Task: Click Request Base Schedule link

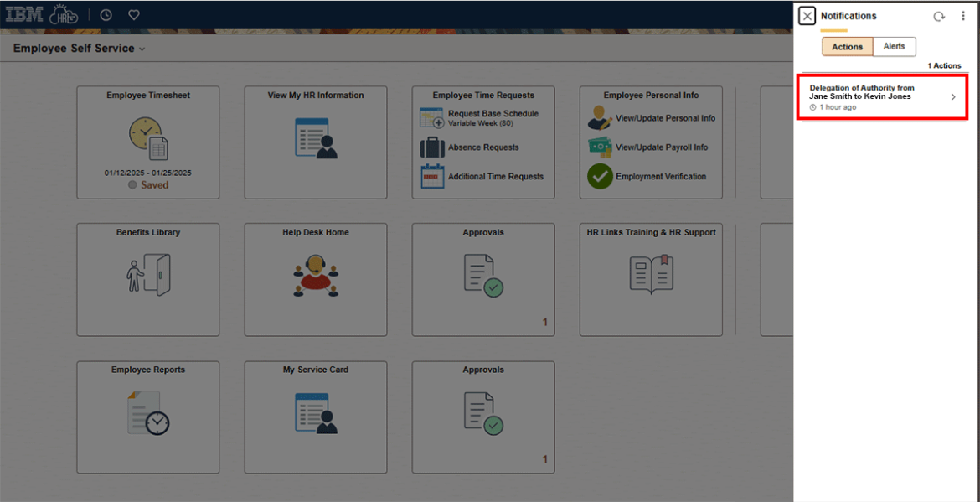Action: click(493, 114)
